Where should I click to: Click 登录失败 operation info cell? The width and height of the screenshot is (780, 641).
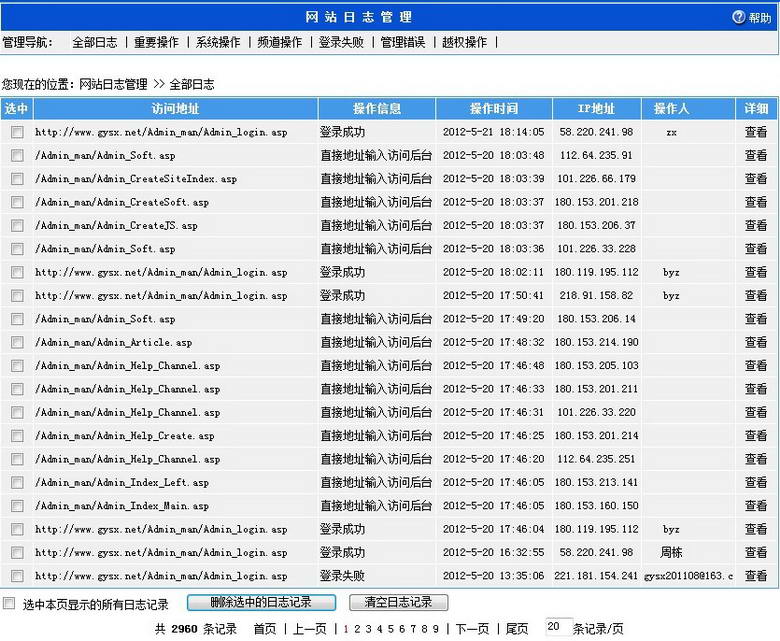click(x=342, y=576)
